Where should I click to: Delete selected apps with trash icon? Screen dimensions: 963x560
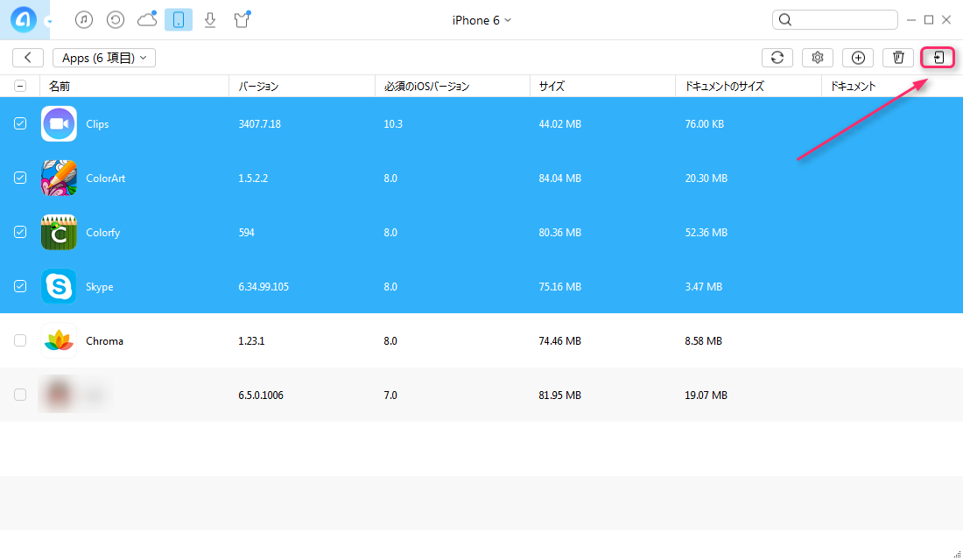click(898, 58)
